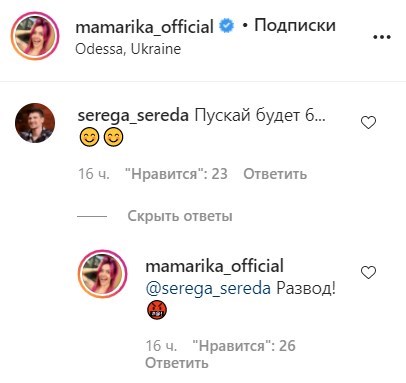Open the mamarika_official username in header
Screen dimensions: 406x383
click(145, 27)
